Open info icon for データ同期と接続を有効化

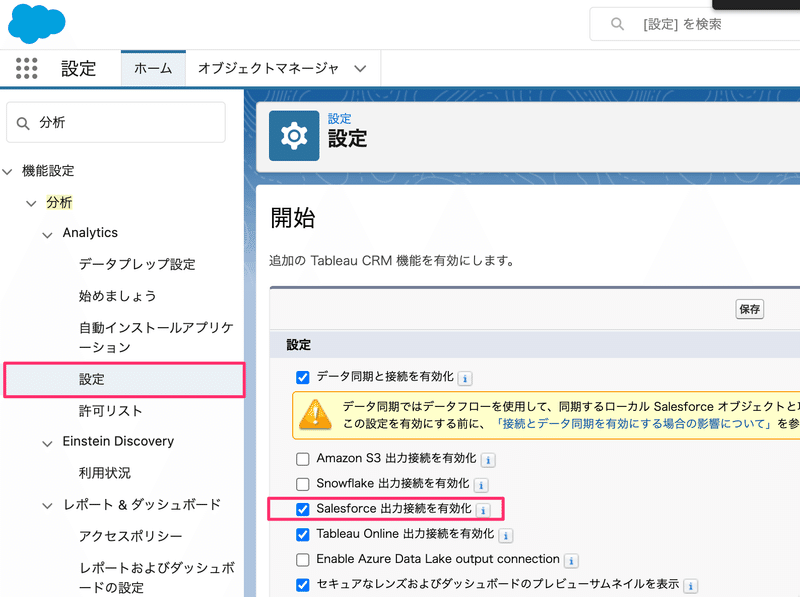pos(465,379)
